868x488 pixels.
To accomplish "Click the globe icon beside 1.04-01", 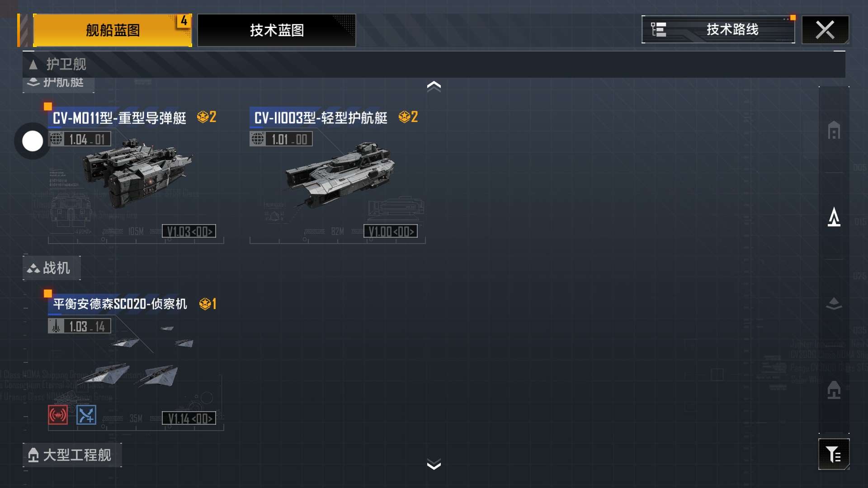I will tap(56, 139).
